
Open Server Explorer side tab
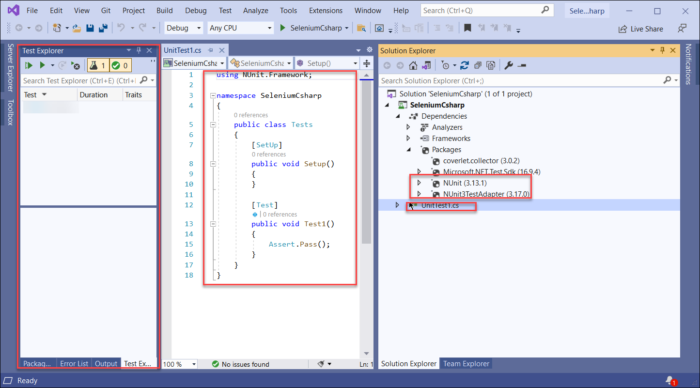click(10, 68)
